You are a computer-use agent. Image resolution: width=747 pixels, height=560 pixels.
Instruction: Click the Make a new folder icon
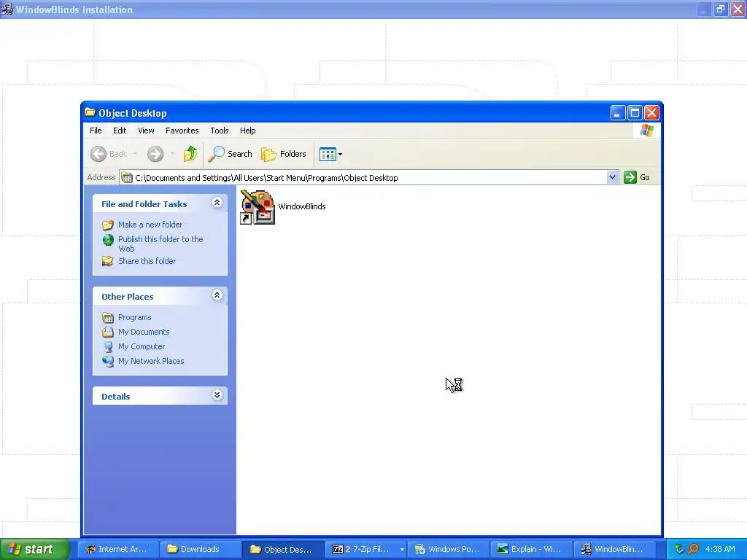coord(108,225)
